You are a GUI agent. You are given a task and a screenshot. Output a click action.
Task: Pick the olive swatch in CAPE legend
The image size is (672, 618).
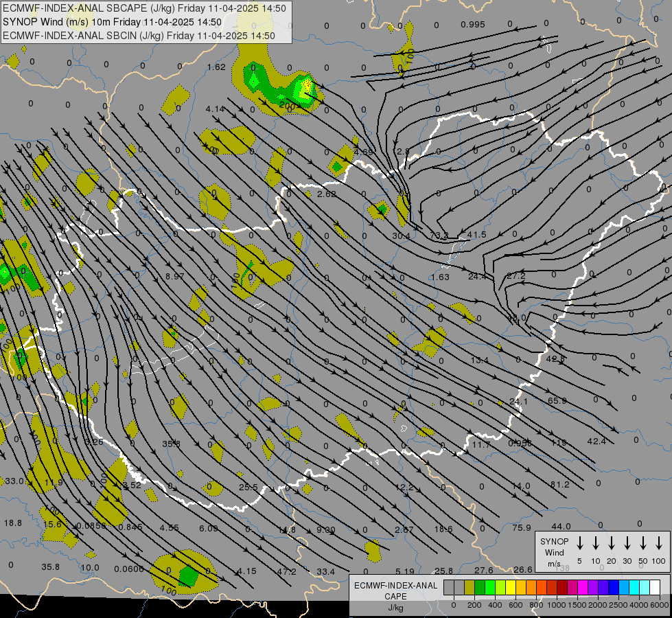tap(470, 587)
